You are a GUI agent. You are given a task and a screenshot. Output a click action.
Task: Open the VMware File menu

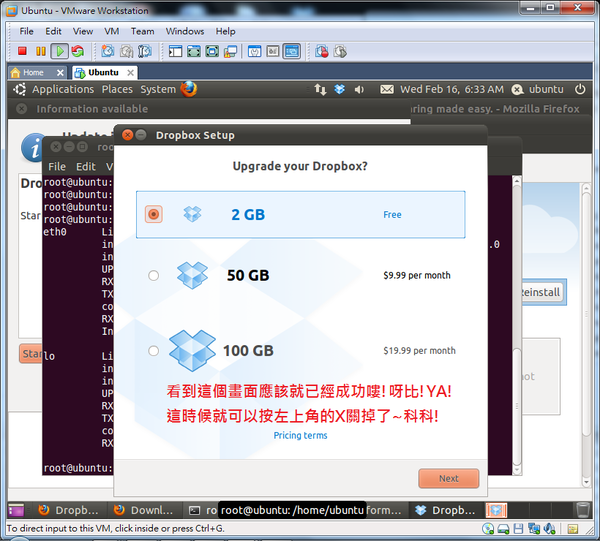(x=26, y=31)
